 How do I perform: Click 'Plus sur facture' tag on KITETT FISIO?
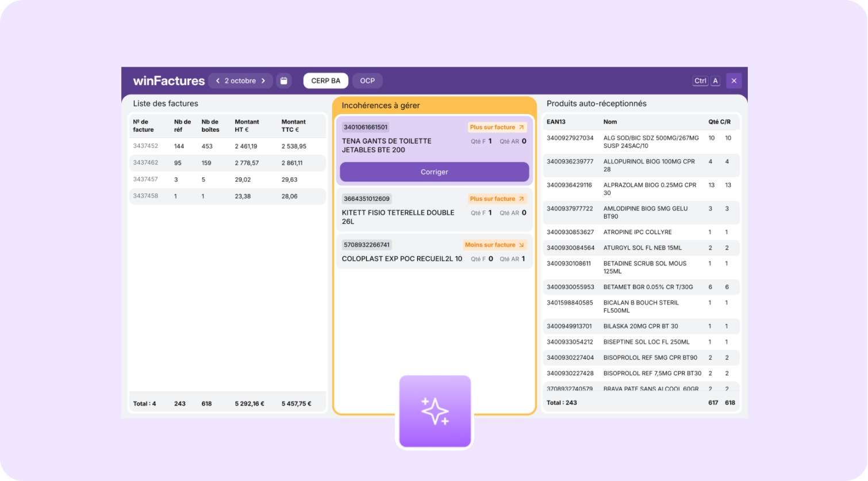point(497,199)
